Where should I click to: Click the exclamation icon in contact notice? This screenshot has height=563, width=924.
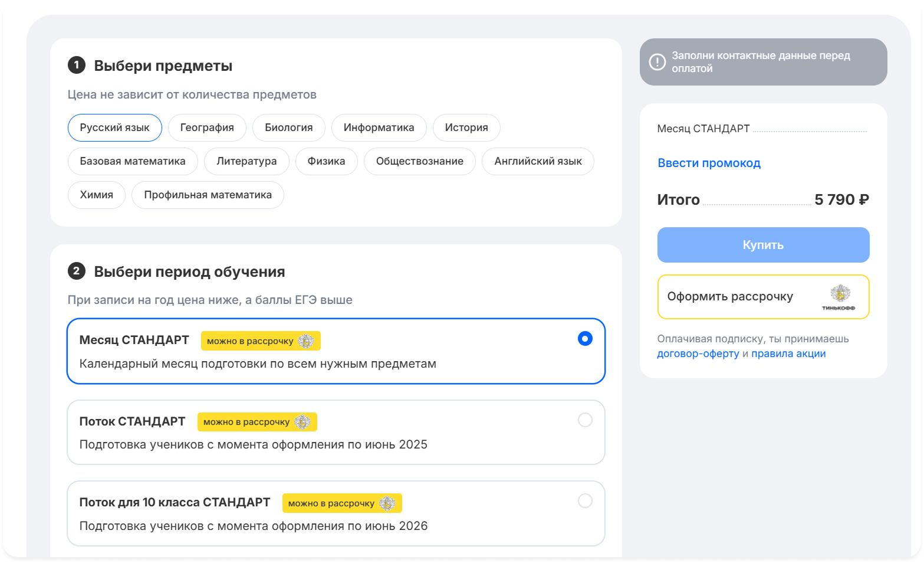pyautogui.click(x=657, y=62)
